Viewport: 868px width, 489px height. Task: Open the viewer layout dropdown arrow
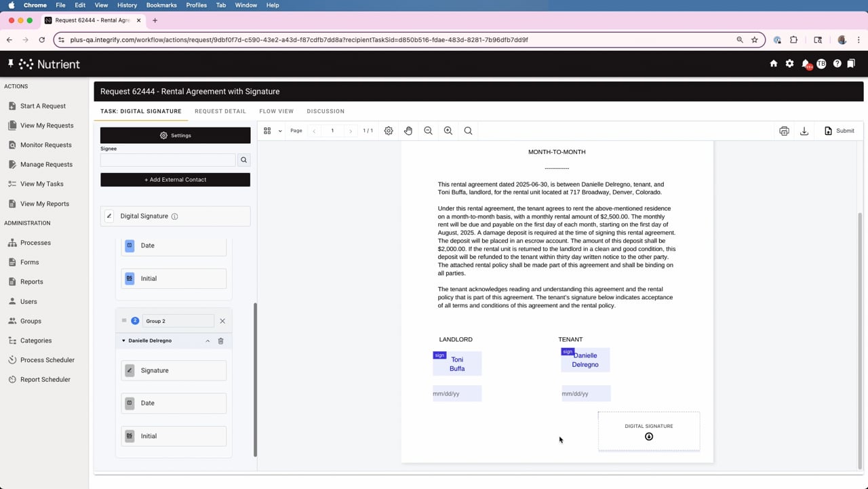coord(280,131)
